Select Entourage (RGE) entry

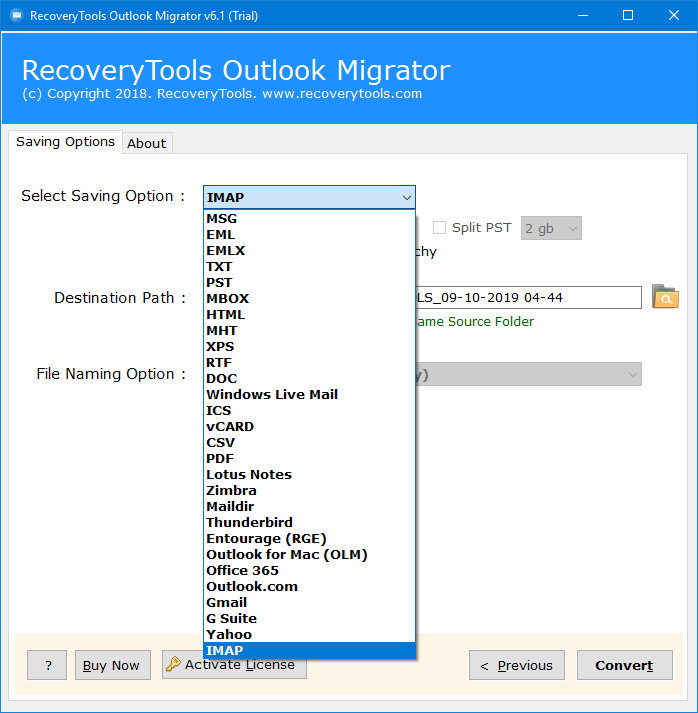click(309, 538)
